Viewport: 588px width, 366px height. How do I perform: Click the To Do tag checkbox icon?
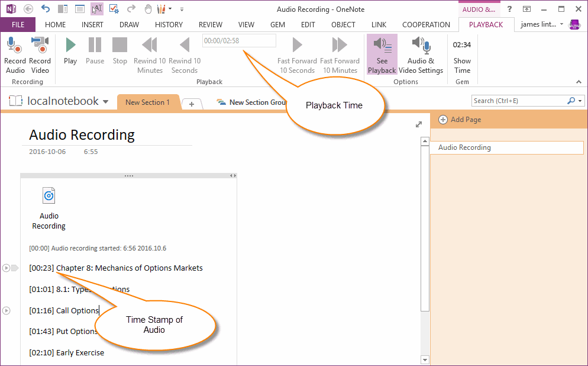point(114,9)
